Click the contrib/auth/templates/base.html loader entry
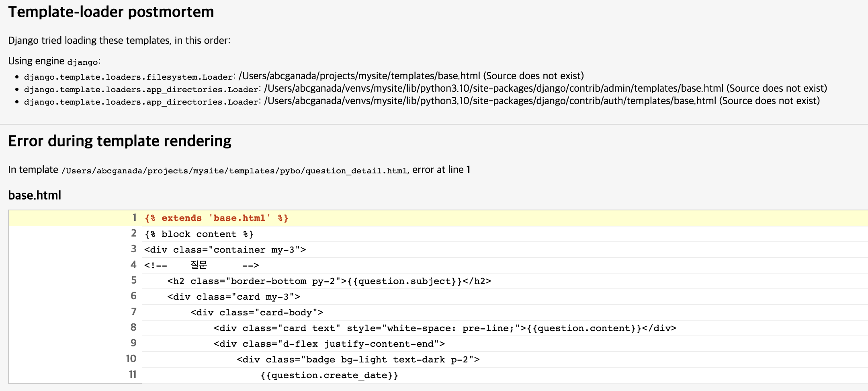Image resolution: width=868 pixels, height=391 pixels. point(422,101)
